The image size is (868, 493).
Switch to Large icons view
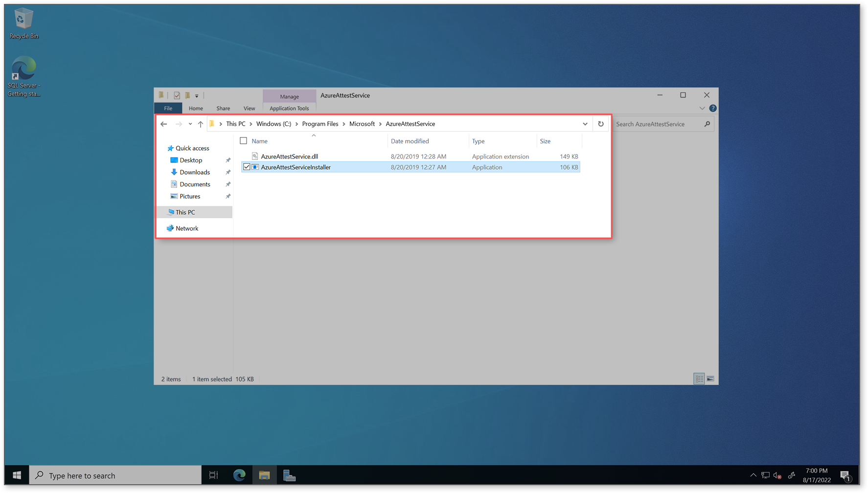710,379
